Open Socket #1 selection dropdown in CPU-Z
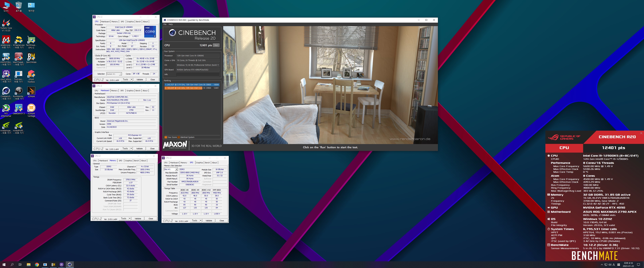The height and width of the screenshot is (268, 644). (x=114, y=74)
